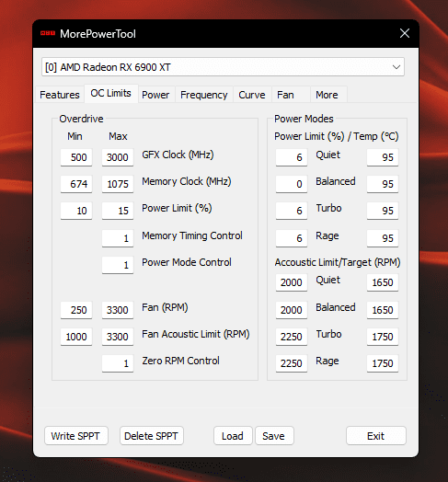
Task: Edit the Fan (RPM) min field 250
Action: (76, 310)
